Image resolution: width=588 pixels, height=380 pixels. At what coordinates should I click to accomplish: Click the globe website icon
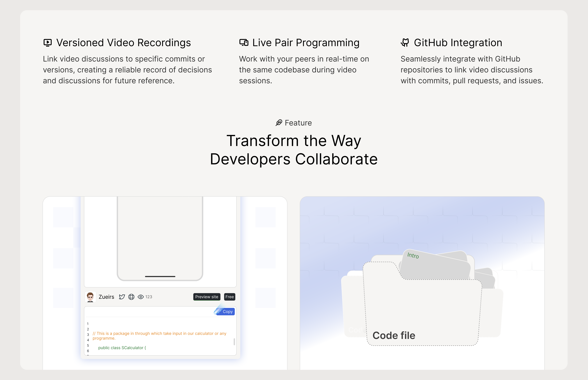[x=131, y=297]
